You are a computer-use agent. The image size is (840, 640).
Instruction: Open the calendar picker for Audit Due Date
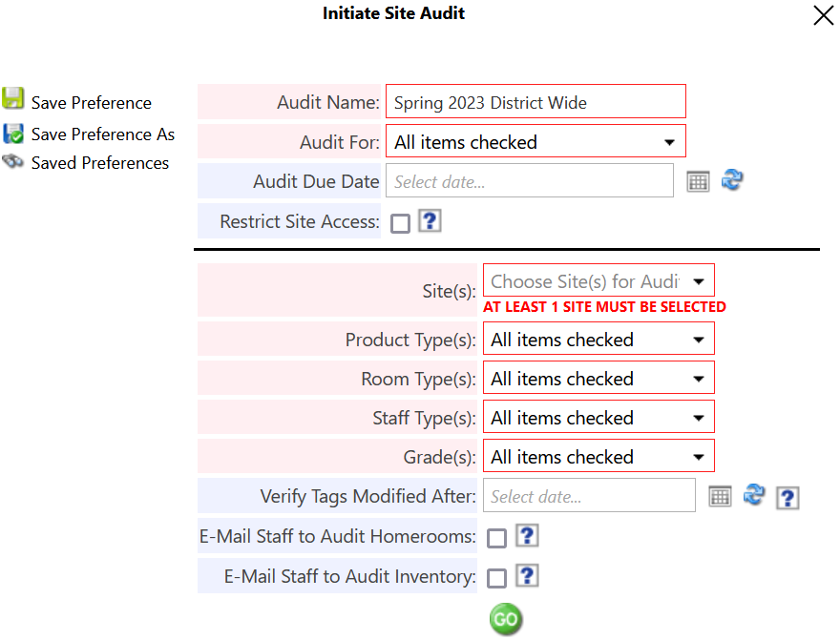[x=698, y=180]
